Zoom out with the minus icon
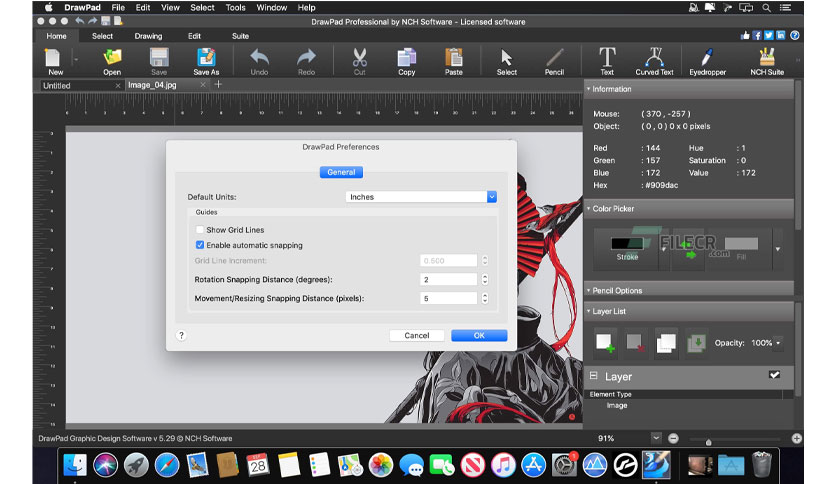Image resolution: width=836 pixels, height=484 pixels. [x=673, y=438]
